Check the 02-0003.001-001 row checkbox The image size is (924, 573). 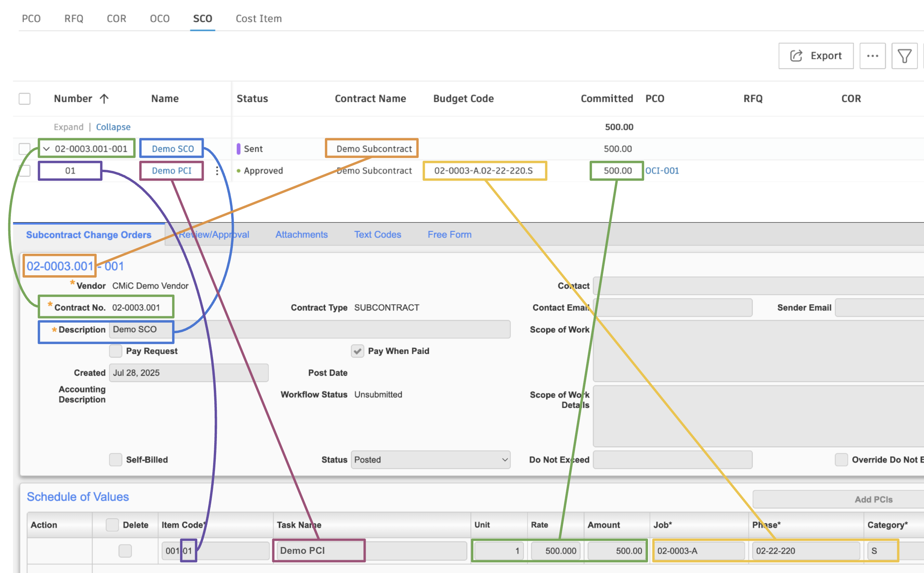(x=24, y=149)
